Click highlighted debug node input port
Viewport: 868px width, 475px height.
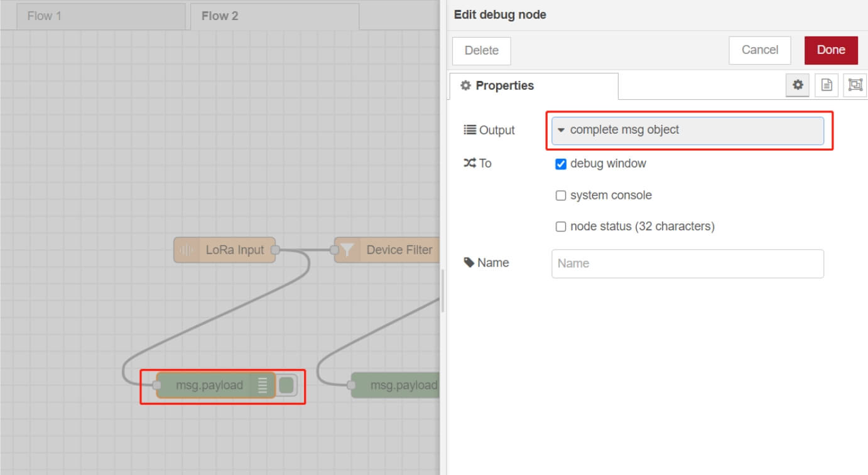pyautogui.click(x=157, y=385)
